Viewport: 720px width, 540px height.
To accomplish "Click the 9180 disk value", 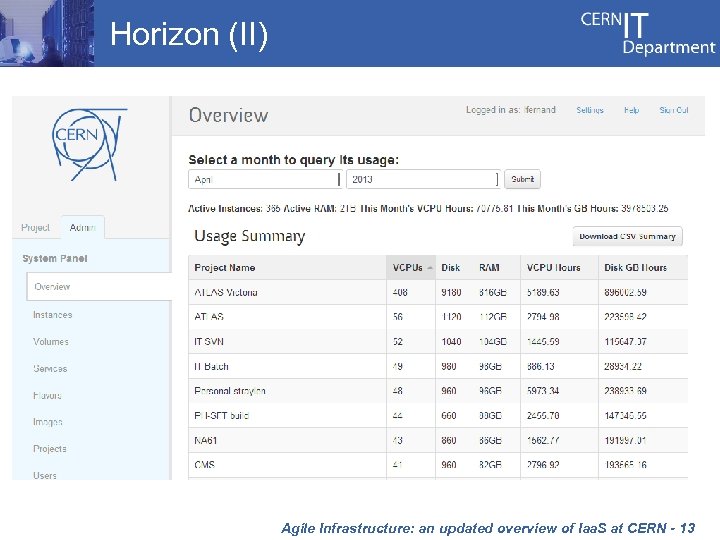I will 451,292.
